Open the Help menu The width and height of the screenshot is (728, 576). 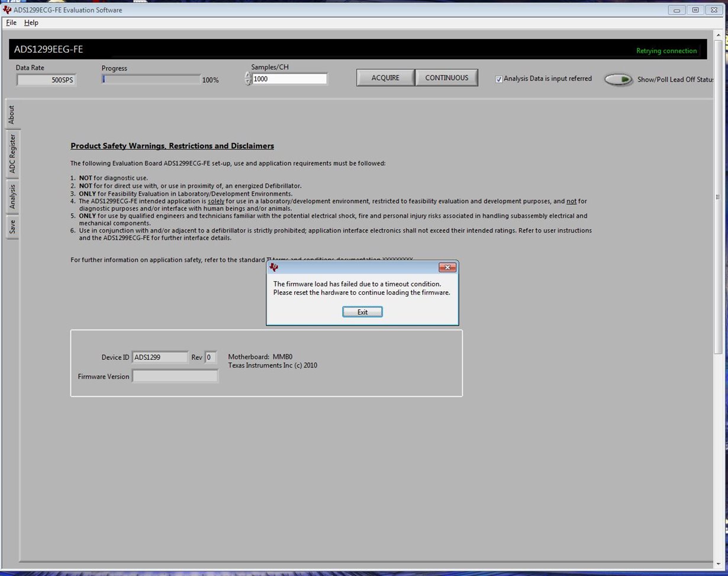pyautogui.click(x=31, y=22)
